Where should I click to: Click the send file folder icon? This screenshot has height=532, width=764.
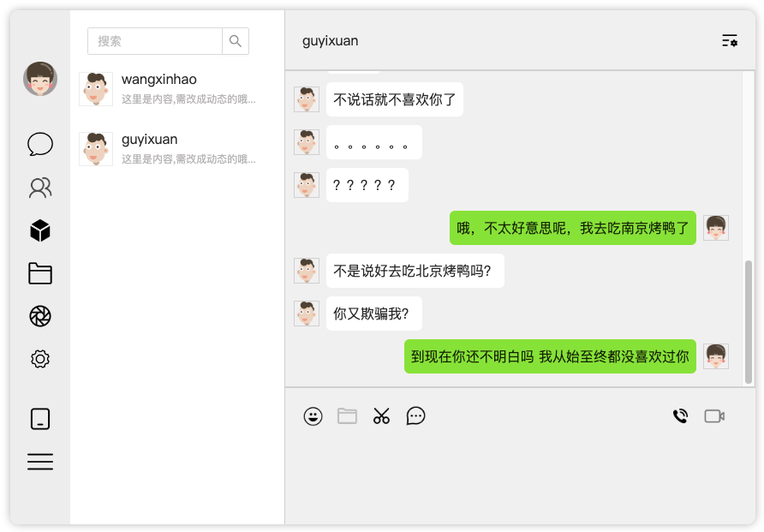pyautogui.click(x=347, y=416)
